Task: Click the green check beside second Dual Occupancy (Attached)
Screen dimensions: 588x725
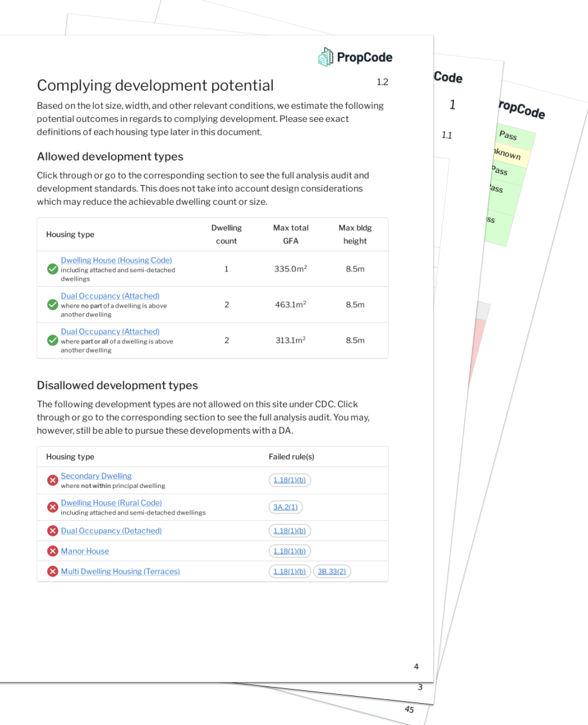Action: pos(52,340)
